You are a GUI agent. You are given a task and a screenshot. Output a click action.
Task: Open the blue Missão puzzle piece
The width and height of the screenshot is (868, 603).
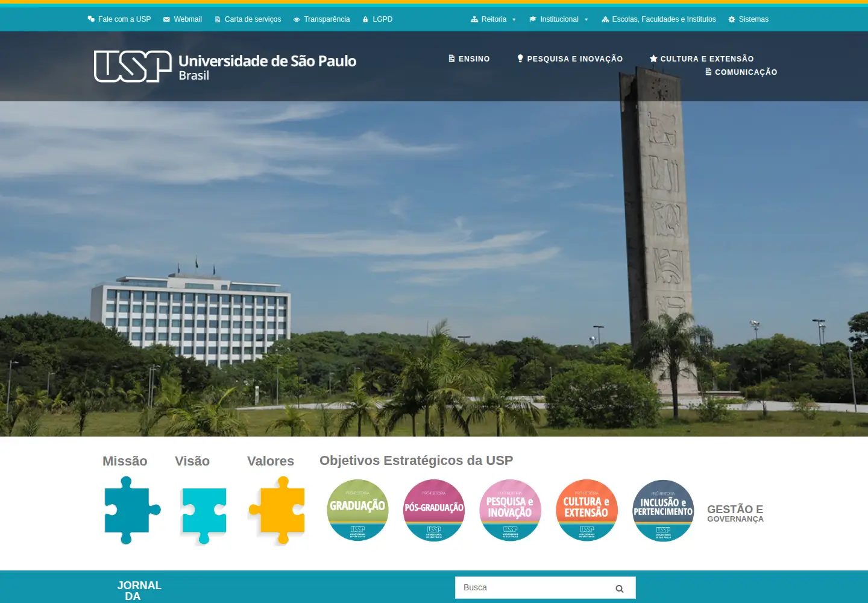[x=133, y=510]
